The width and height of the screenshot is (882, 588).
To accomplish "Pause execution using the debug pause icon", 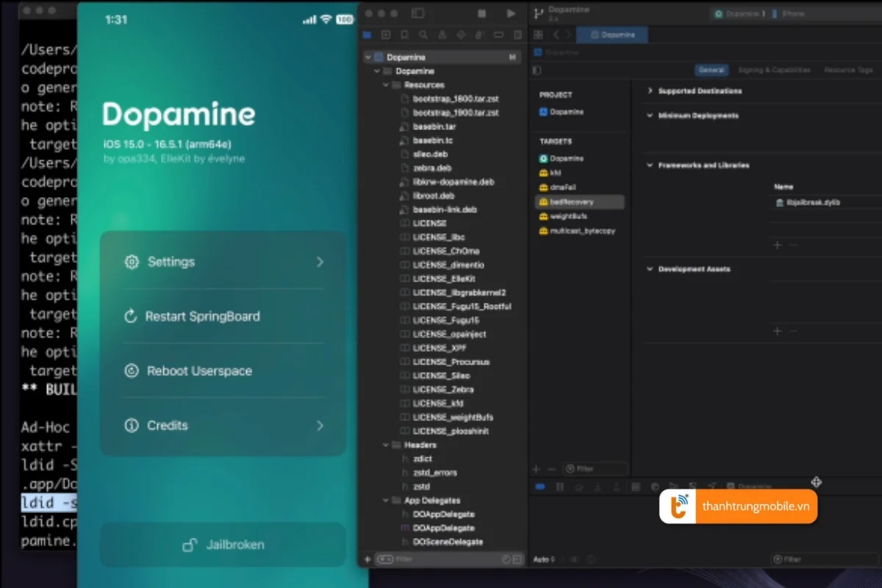I will (x=559, y=485).
